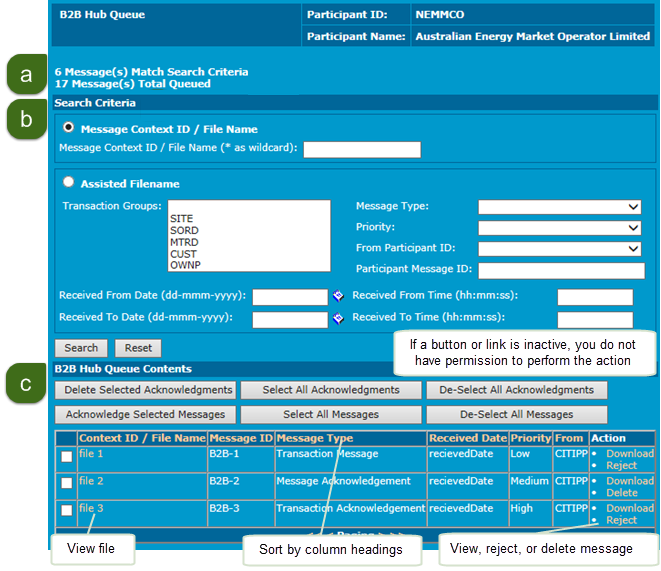The height and width of the screenshot is (571, 661).
Task: Open the Received From Date calendar picker icon
Action: [338, 296]
